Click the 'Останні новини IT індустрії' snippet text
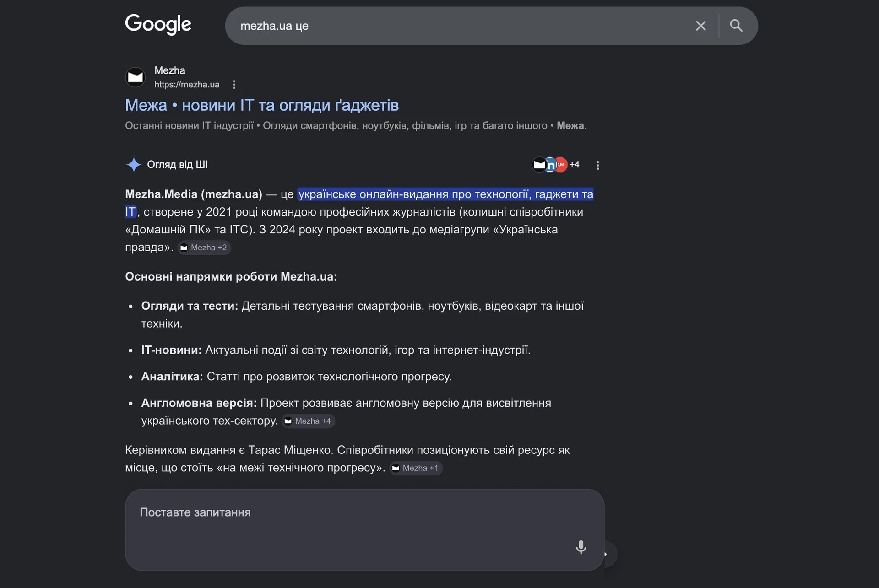Viewport: 879px width, 588px height. point(189,125)
